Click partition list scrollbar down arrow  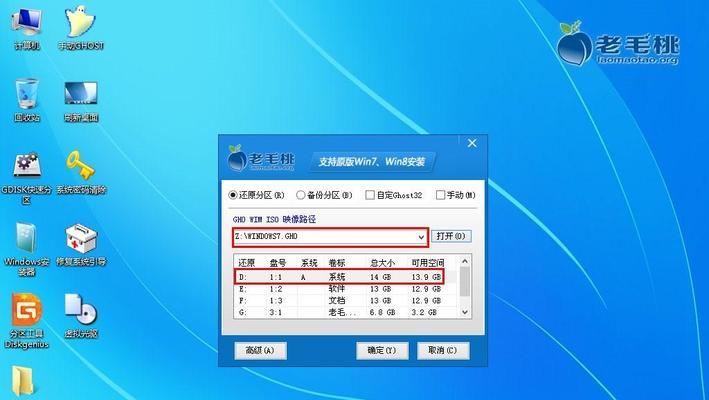tap(465, 312)
